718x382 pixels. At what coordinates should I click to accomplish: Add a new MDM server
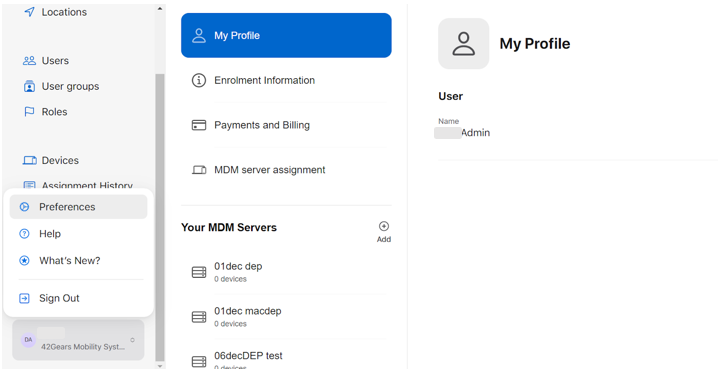tap(384, 232)
